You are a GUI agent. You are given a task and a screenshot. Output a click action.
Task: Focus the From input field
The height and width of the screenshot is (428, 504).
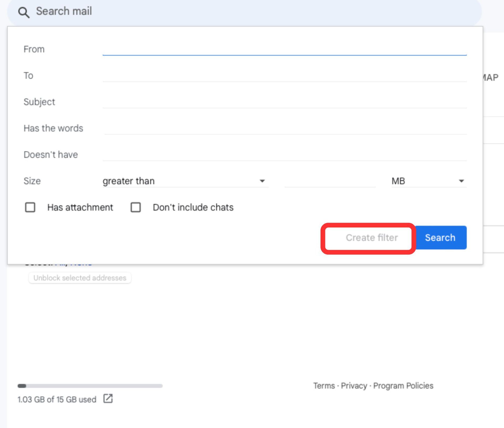coord(284,49)
